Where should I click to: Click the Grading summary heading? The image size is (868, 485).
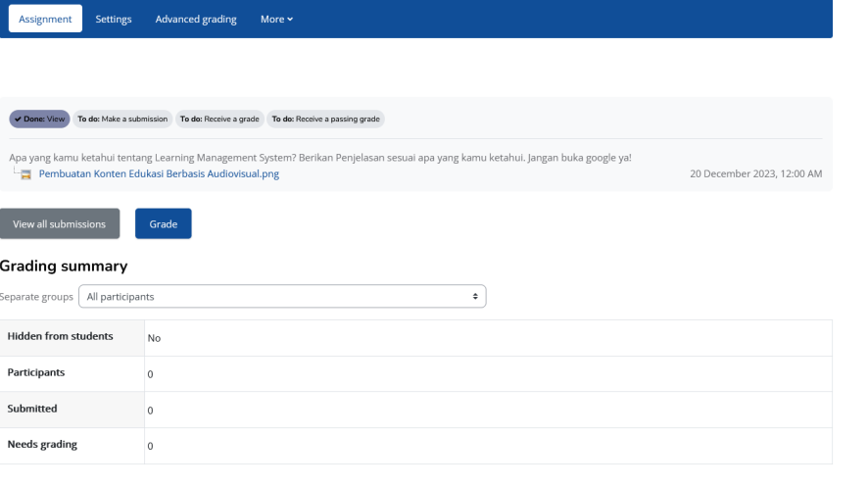[64, 266]
